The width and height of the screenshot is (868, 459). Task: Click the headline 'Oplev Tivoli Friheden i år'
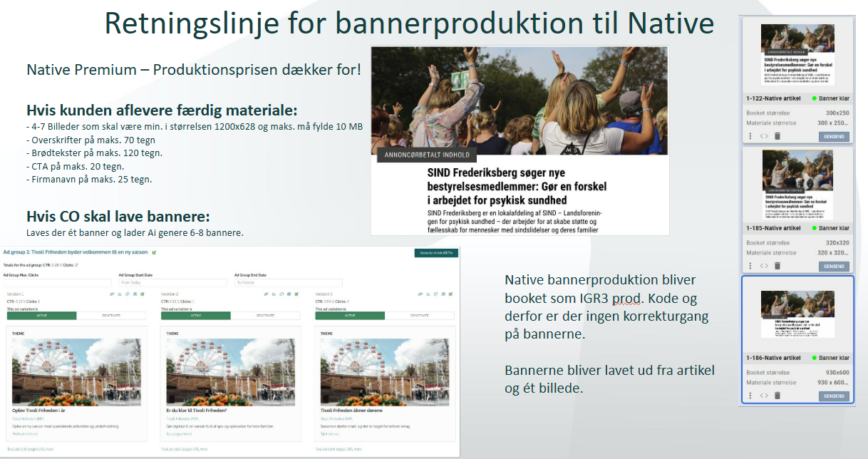[38, 411]
